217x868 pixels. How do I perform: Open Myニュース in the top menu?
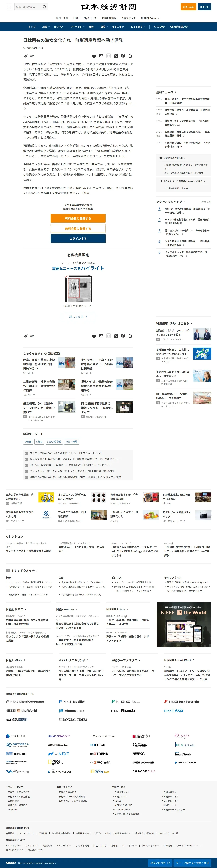[90, 18]
